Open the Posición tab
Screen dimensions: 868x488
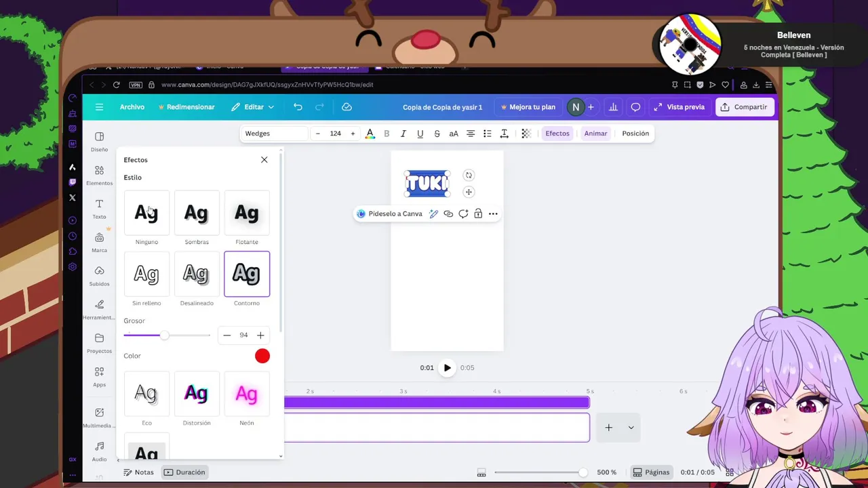coord(635,134)
